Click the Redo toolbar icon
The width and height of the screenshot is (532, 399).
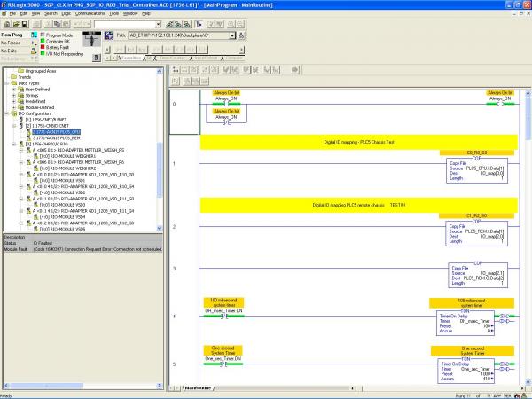click(87, 24)
